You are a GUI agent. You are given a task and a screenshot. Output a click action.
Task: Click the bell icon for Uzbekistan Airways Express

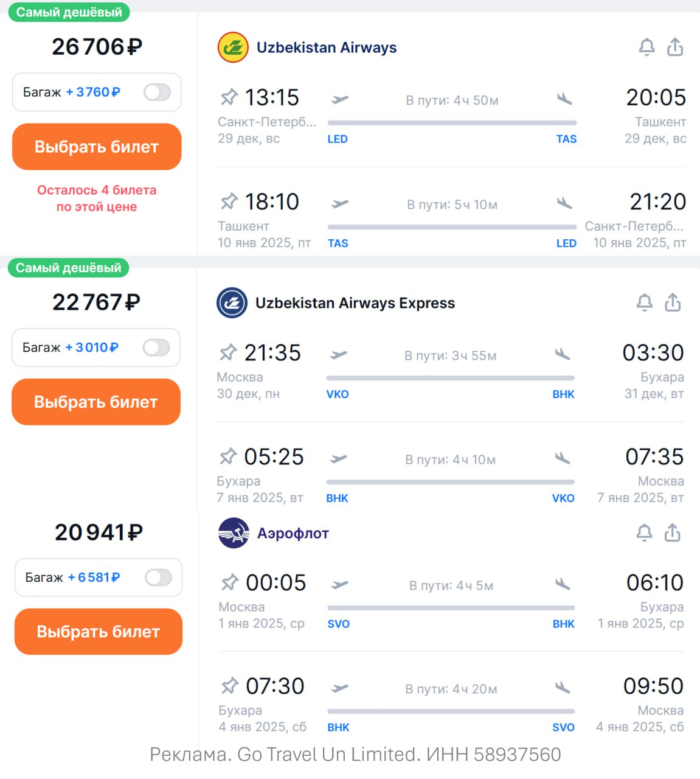pos(645,302)
